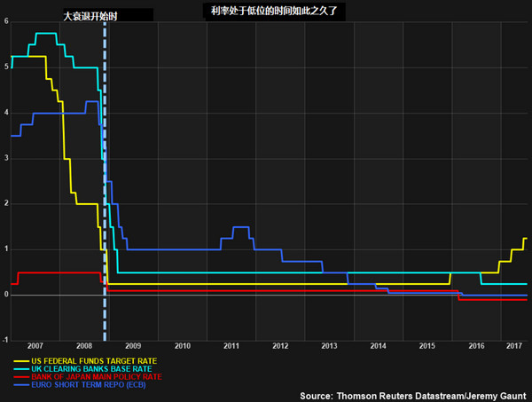Image resolution: width=532 pixels, height=402 pixels.
Task: Click the chart title '利率处于低位的时间如此之久了'
Action: pyautogui.click(x=274, y=11)
